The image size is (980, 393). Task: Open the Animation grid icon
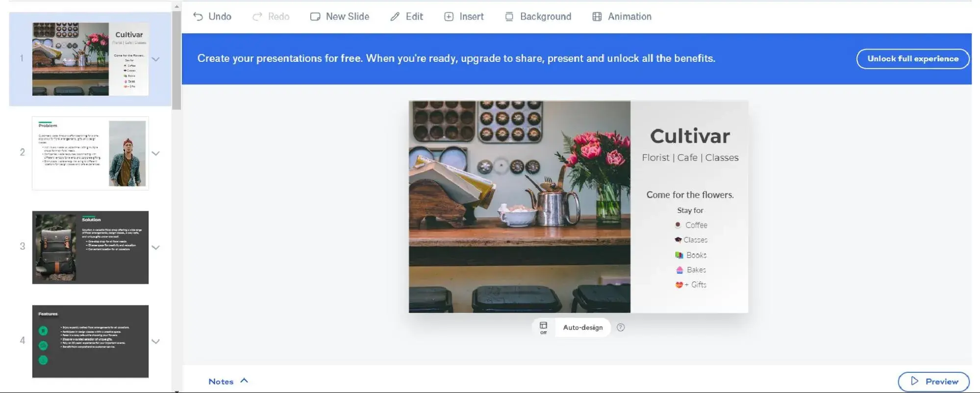tap(597, 17)
